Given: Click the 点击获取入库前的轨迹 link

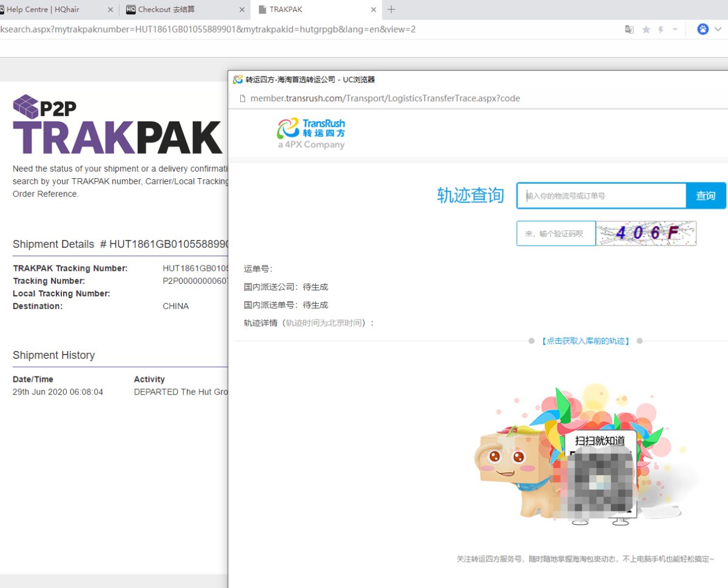Looking at the screenshot, I should click(585, 341).
